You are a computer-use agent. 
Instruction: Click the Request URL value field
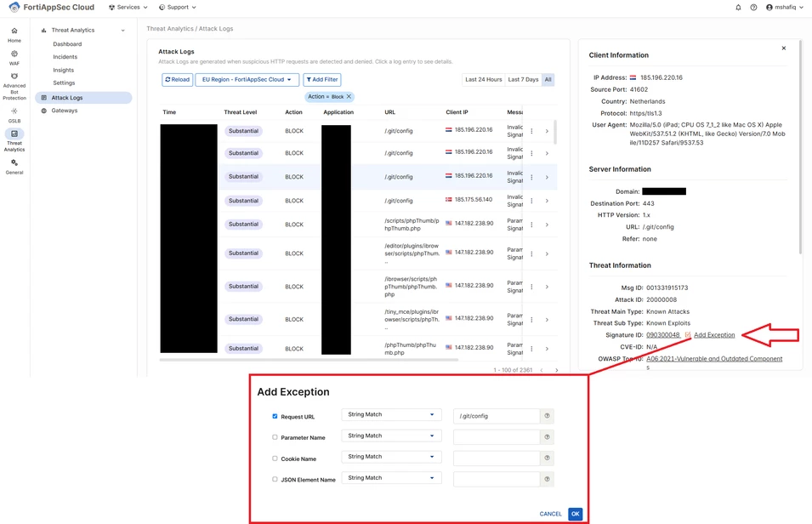pos(497,416)
